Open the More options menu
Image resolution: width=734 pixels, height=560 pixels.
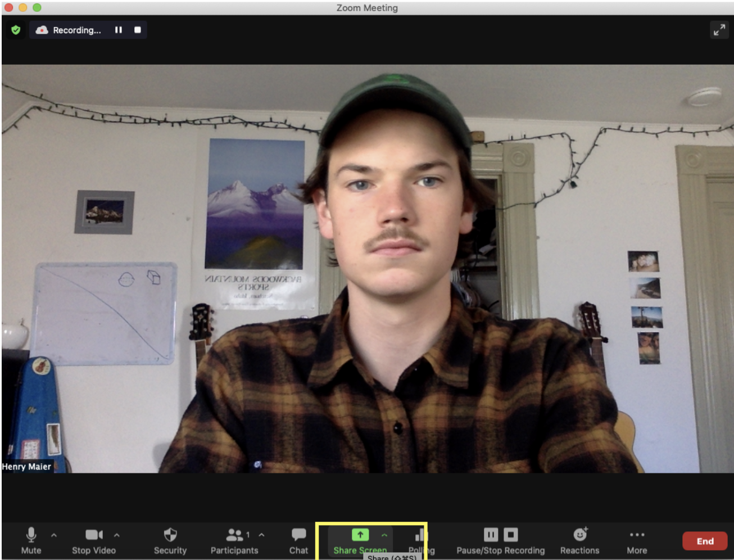pyautogui.click(x=637, y=540)
